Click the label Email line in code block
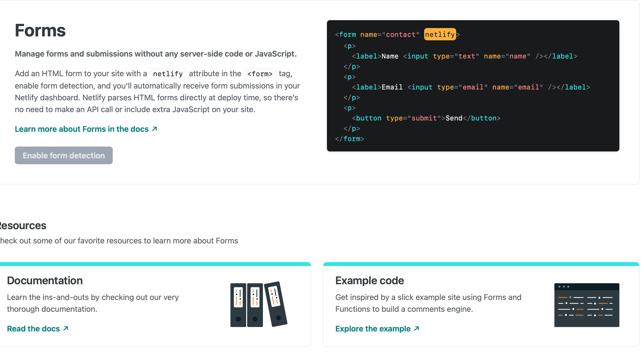 click(x=471, y=87)
